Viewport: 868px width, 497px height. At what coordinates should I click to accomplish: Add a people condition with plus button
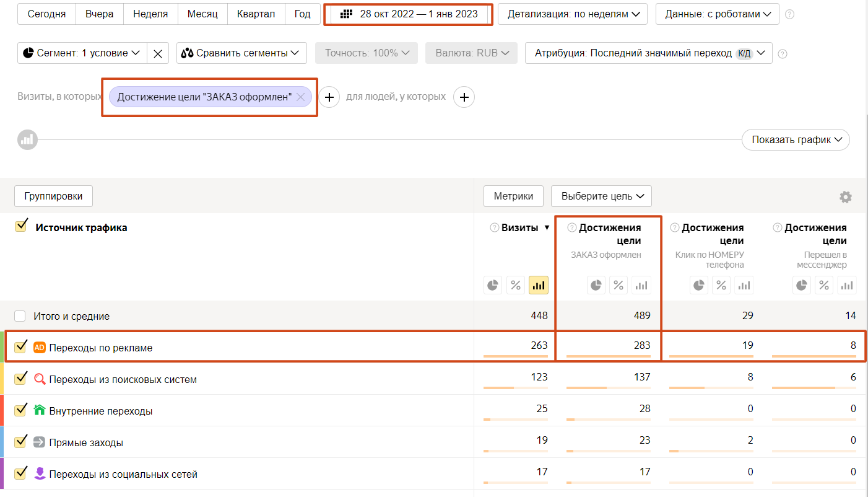[464, 97]
